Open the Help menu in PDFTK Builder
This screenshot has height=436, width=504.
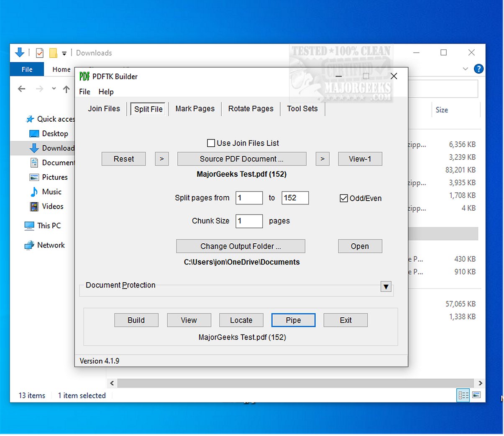106,92
